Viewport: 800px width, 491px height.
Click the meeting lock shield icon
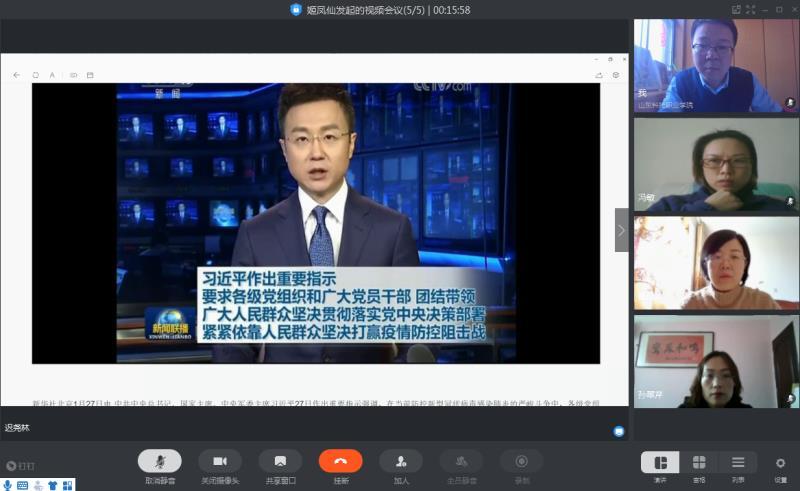point(296,9)
